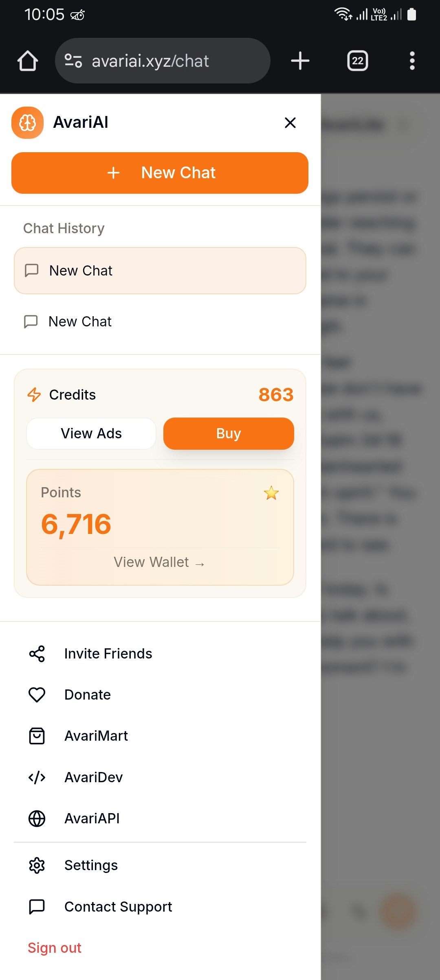Select the Invite Friends share icon
Screen dimensions: 440x980
coord(37,654)
